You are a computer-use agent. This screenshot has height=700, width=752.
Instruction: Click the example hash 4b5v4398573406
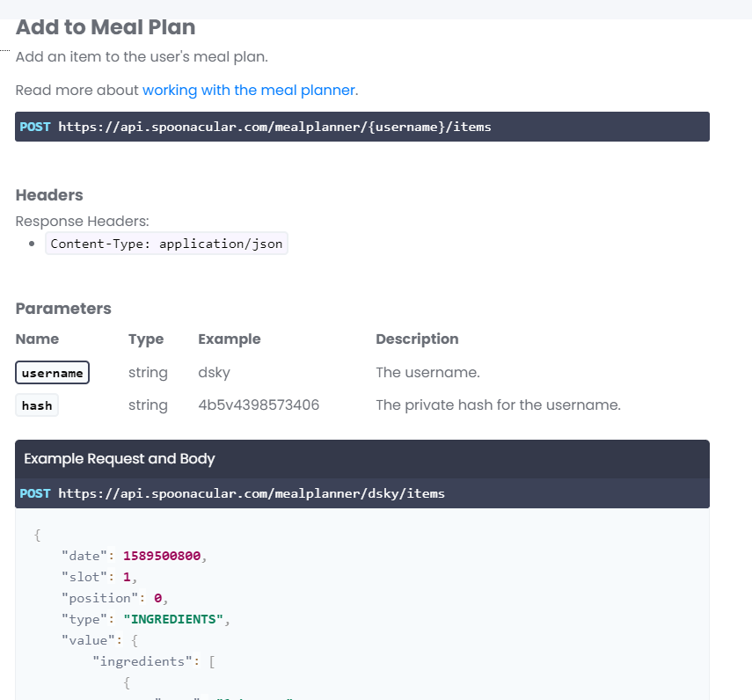259,405
